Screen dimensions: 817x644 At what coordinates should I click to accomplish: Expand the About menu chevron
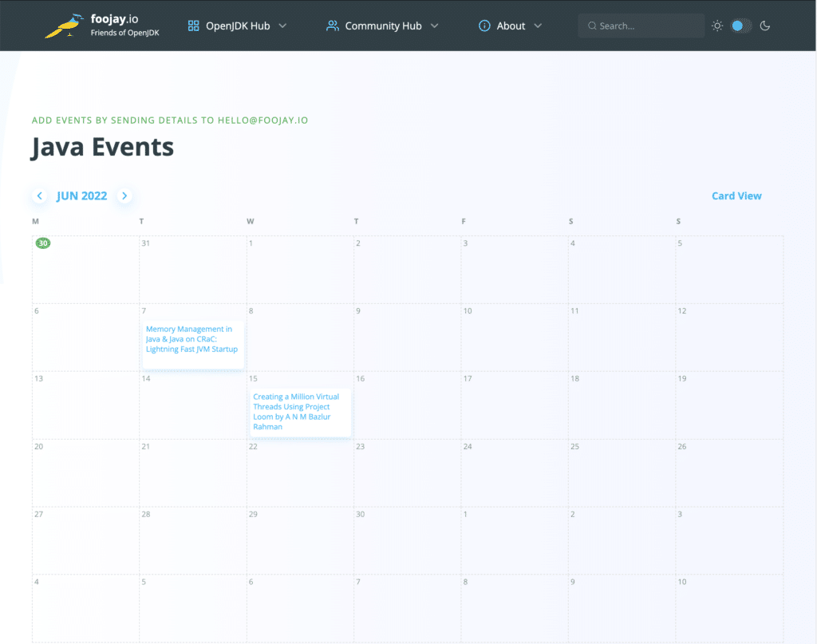click(538, 26)
